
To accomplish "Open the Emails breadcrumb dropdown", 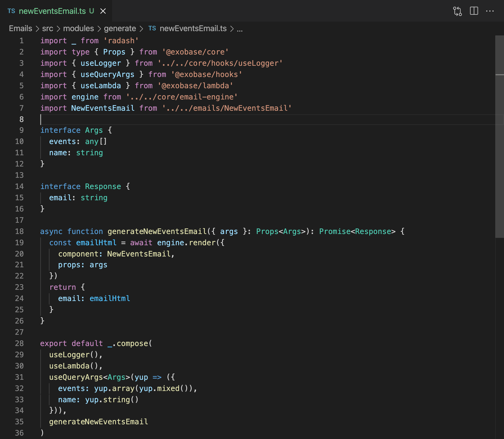I will 20,28.
